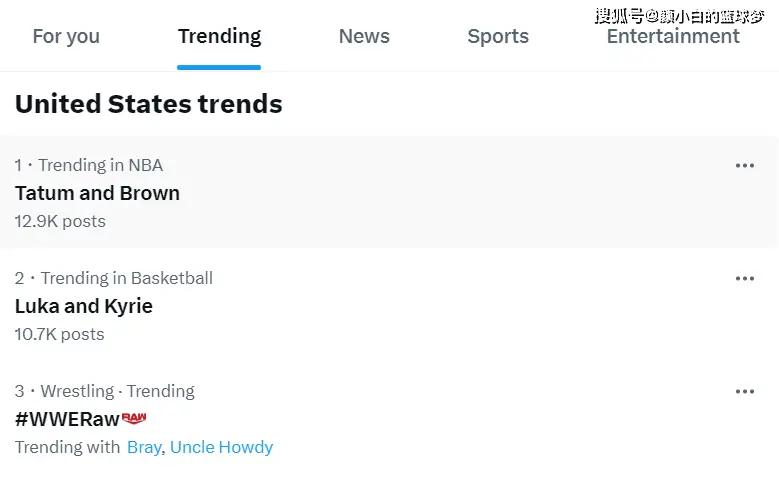The width and height of the screenshot is (779, 481).
Task: Click the Uncle Howdy related link
Action: [x=222, y=447]
